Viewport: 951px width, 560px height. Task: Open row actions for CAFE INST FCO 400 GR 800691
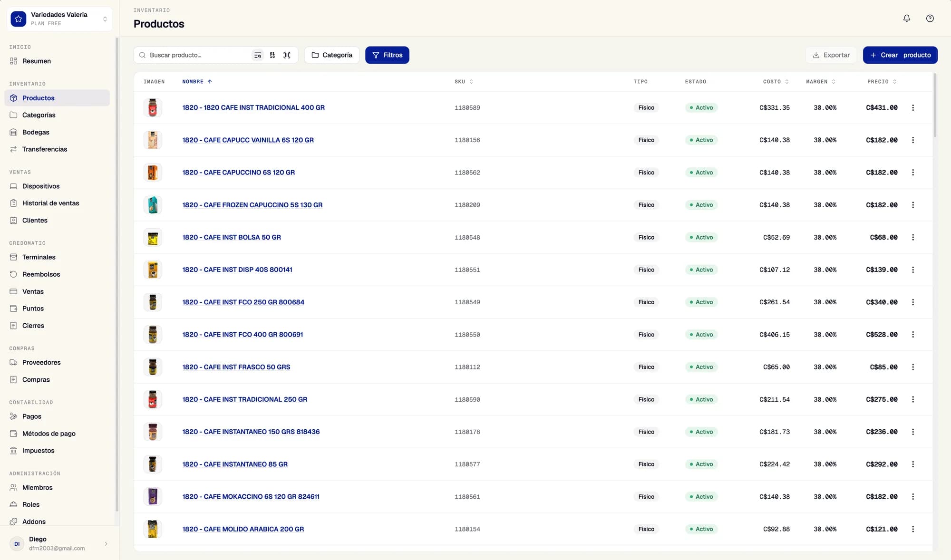click(x=913, y=335)
